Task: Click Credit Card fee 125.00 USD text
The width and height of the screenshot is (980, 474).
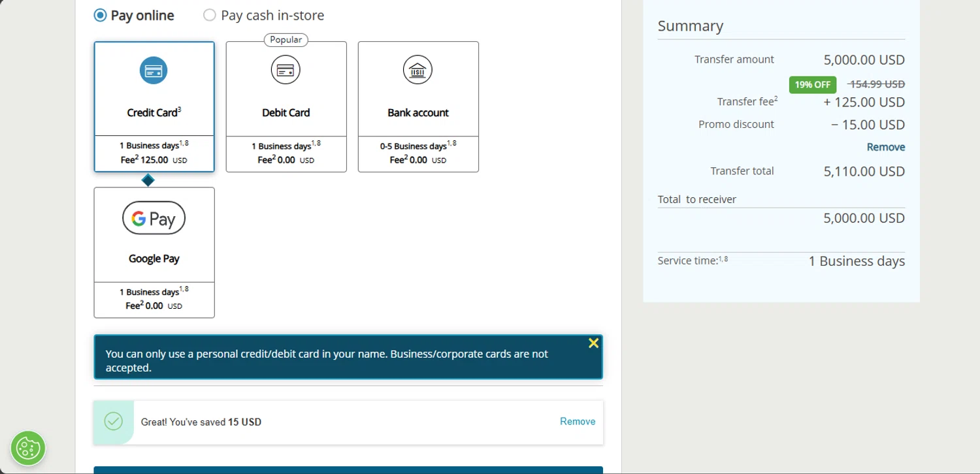Action: pos(154,159)
